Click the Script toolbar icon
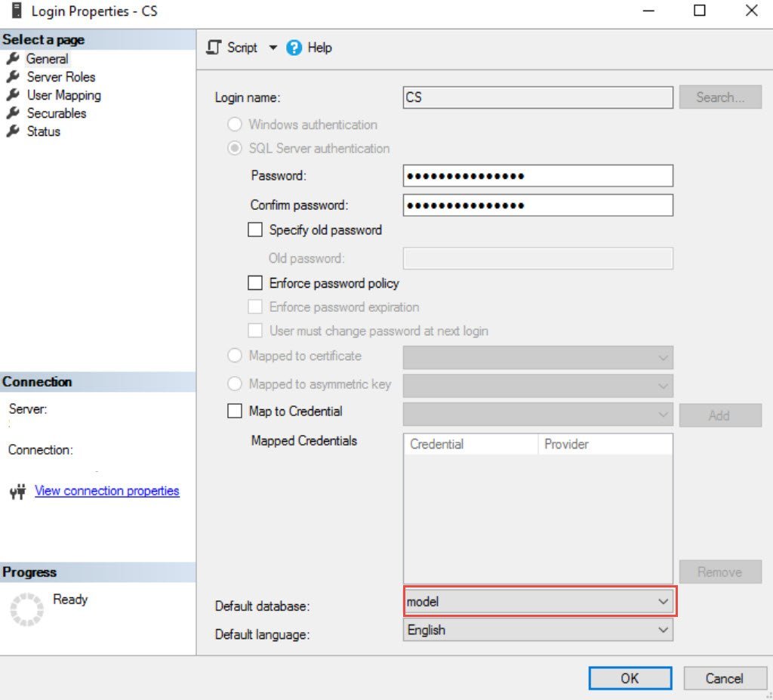The width and height of the screenshot is (773, 700). click(214, 48)
